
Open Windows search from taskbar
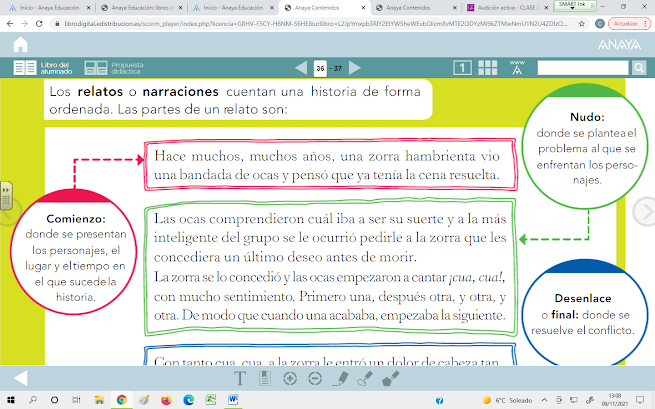coord(33,400)
